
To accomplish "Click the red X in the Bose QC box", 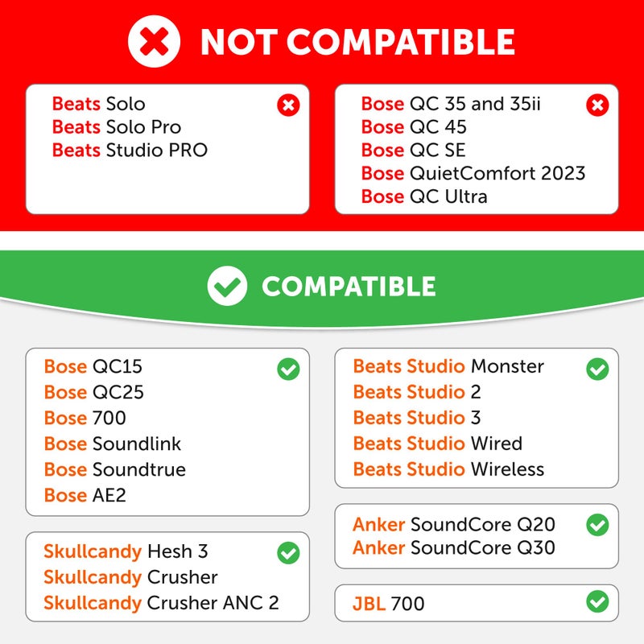I will point(597,105).
